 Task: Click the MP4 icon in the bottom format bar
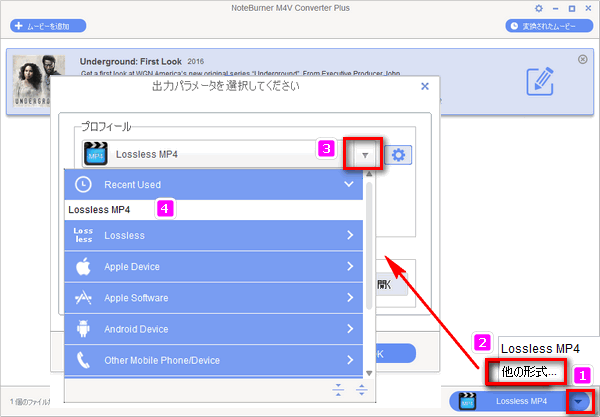coord(467,401)
